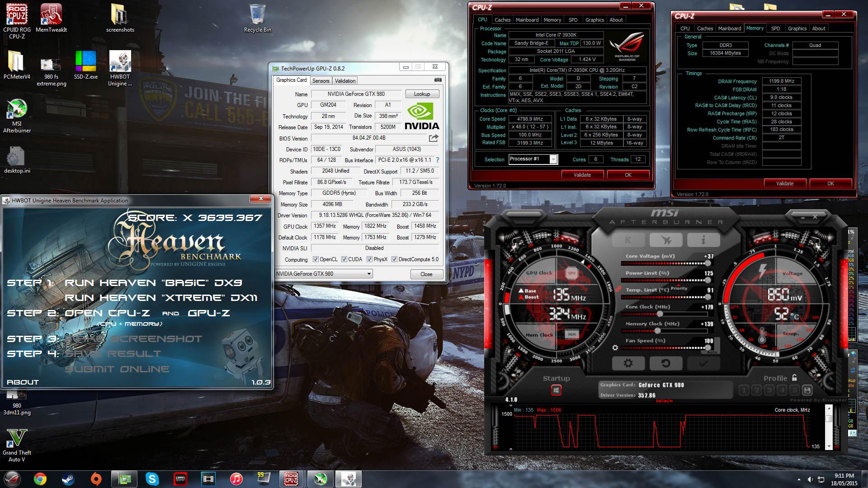Click the ROG Start button on the taskbar
Viewport: 868px width, 488px height.
(x=12, y=479)
